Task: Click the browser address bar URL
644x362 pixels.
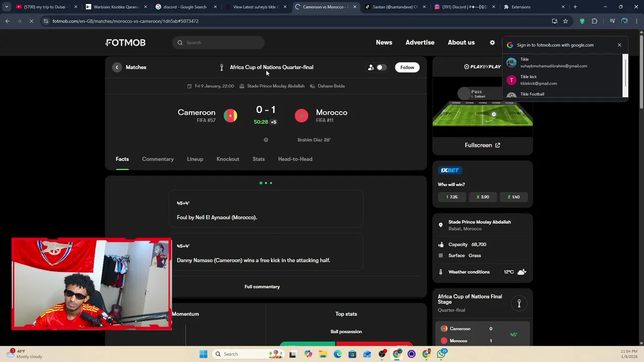Action: 125,21
